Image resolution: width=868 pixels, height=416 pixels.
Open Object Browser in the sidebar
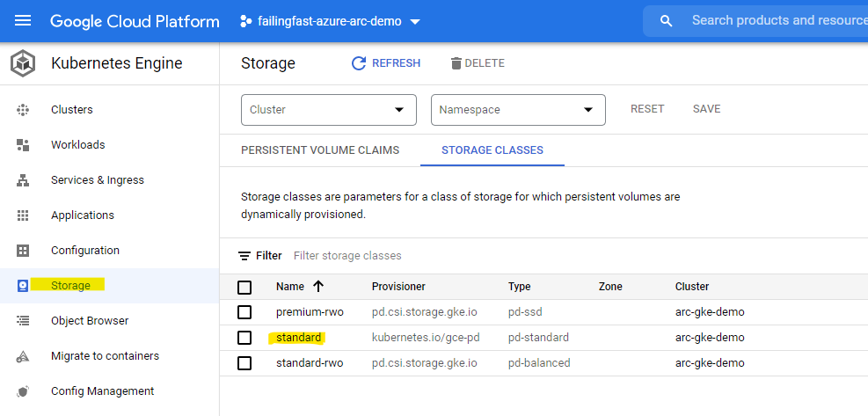pyautogui.click(x=90, y=321)
